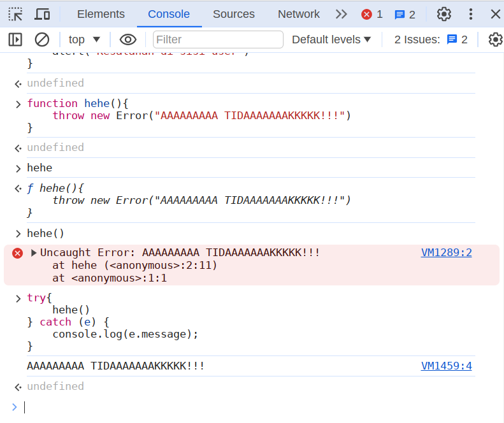Image resolution: width=504 pixels, height=423 pixels.
Task: Open the Sources tab
Action: point(234,14)
